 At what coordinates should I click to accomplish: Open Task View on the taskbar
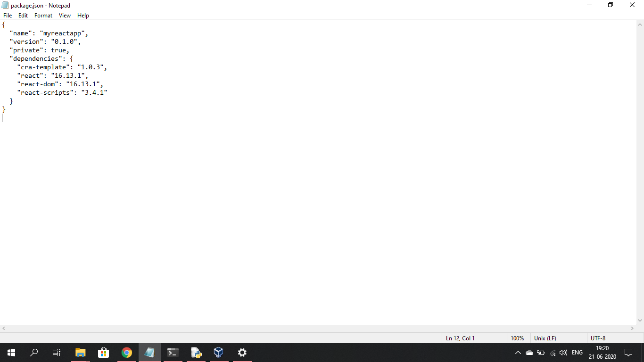pos(56,353)
